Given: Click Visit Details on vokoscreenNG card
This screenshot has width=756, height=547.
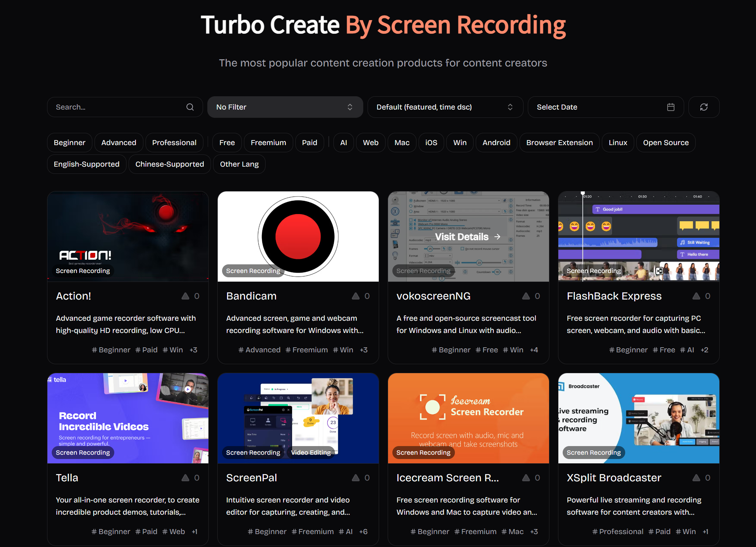Looking at the screenshot, I should point(468,237).
